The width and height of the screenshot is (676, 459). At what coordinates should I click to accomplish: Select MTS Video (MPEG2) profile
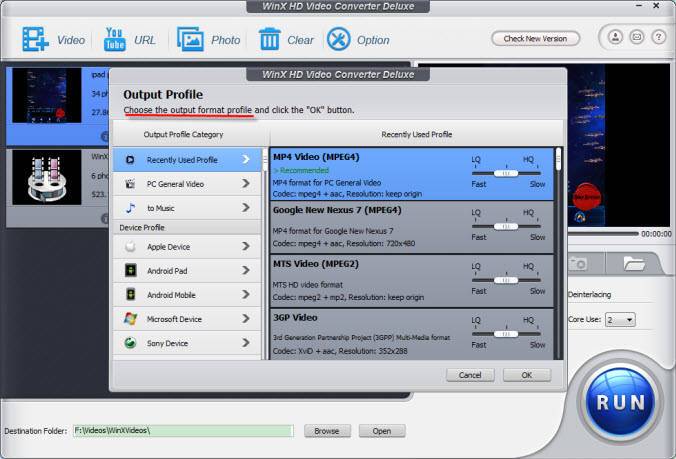pos(411,281)
